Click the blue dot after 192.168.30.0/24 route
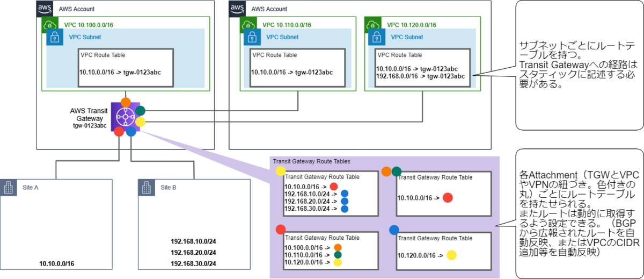 coord(345,209)
